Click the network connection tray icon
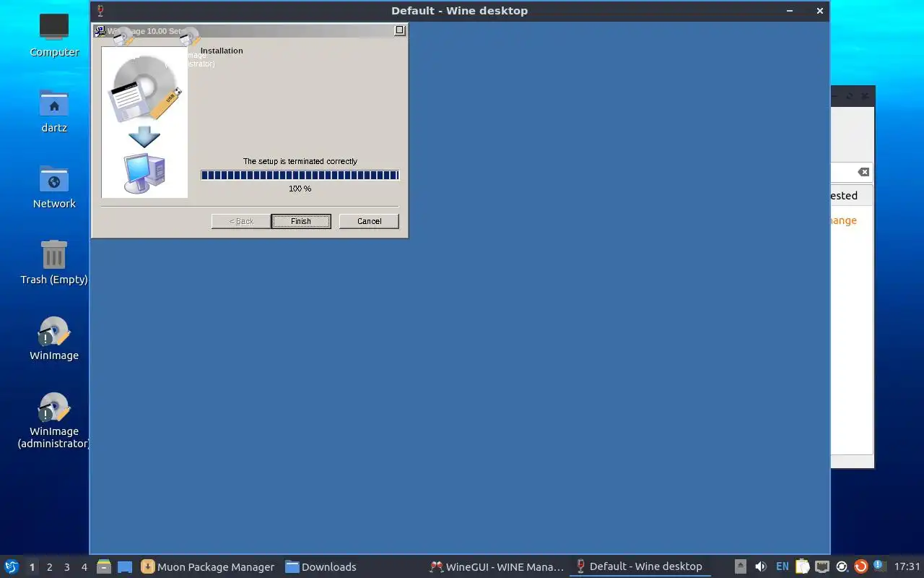This screenshot has height=578, width=924. point(821,566)
